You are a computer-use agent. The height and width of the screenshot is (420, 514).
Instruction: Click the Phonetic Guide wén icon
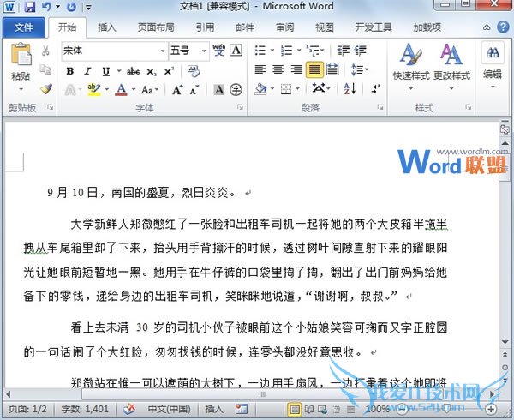(219, 51)
